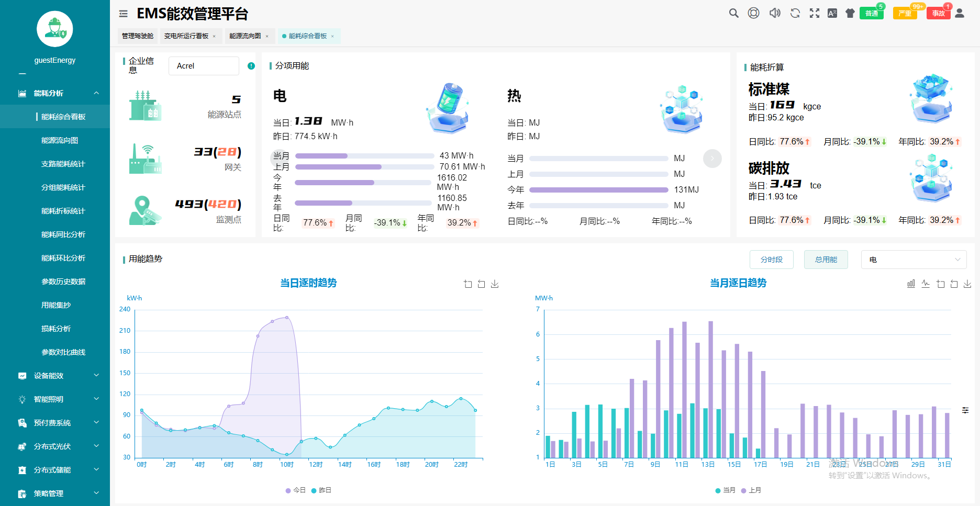Open the 电 energy type dropdown
This screenshot has height=506, width=980.
pyautogui.click(x=914, y=260)
